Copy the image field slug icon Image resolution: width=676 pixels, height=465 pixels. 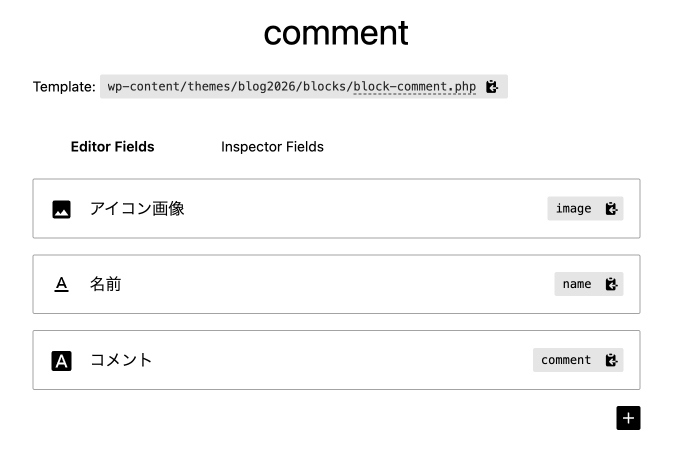612,209
